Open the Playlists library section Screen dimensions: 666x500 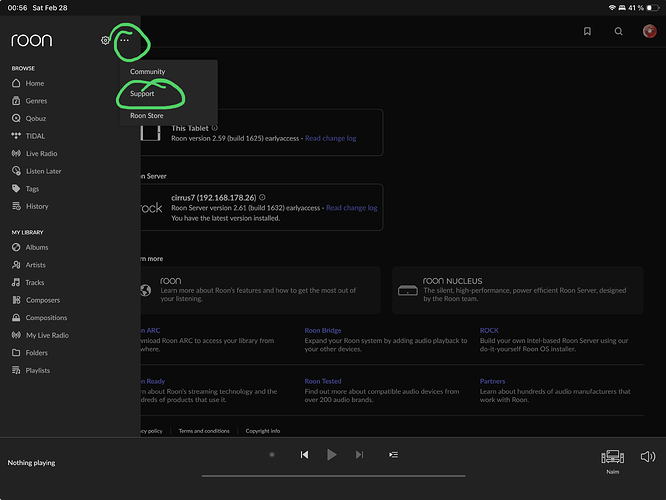pos(37,370)
